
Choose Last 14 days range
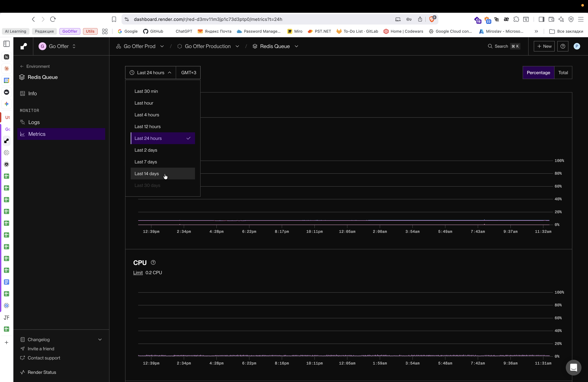tap(147, 174)
